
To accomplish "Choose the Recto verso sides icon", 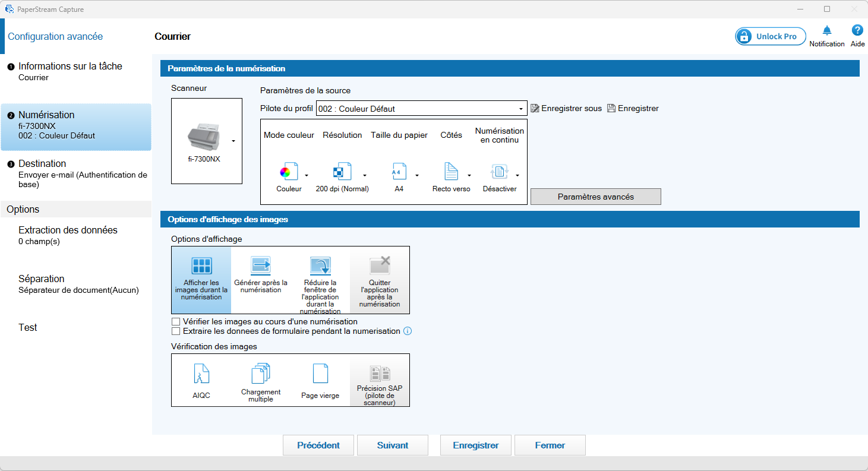I will (452, 172).
